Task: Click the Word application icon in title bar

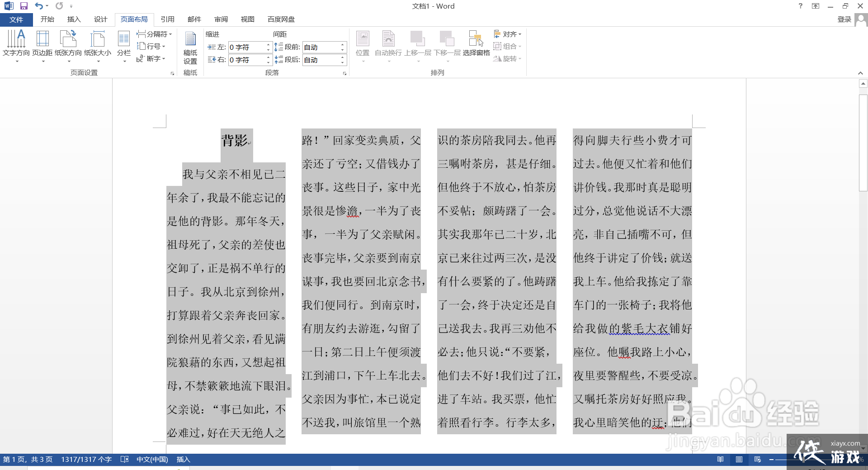Action: [9, 6]
